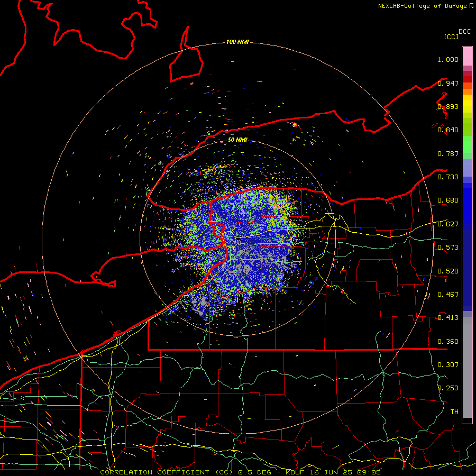The image size is (476, 476).
Task: Click the 0.733 color scale value
Action: click(448, 177)
